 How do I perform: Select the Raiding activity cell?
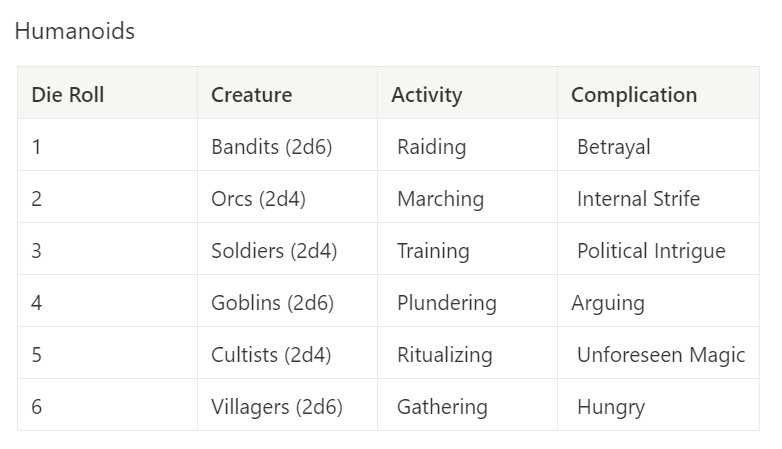tap(432, 147)
